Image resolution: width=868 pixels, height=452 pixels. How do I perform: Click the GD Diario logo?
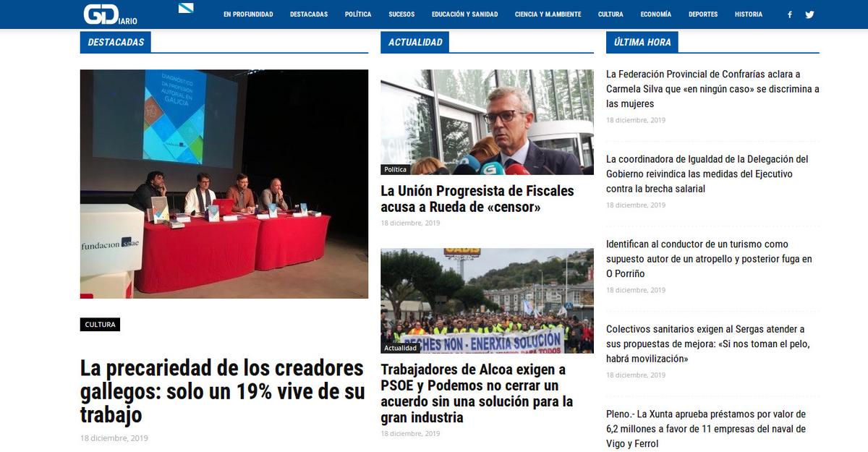[111, 14]
